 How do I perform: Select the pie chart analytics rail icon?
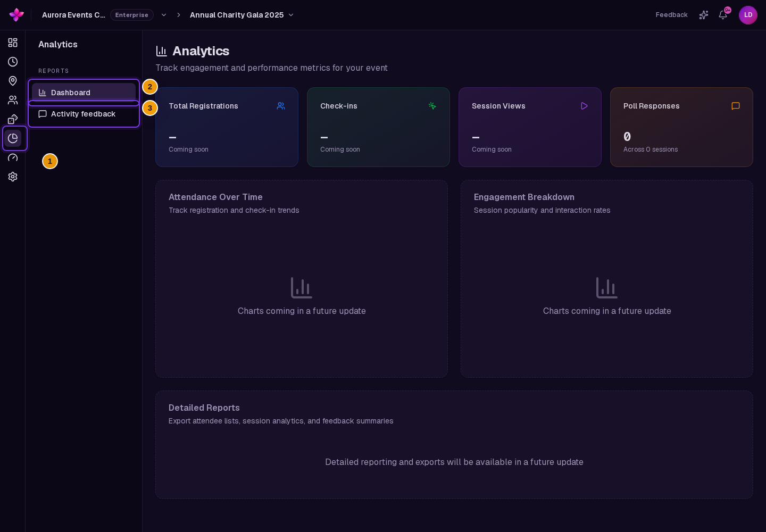point(13,138)
